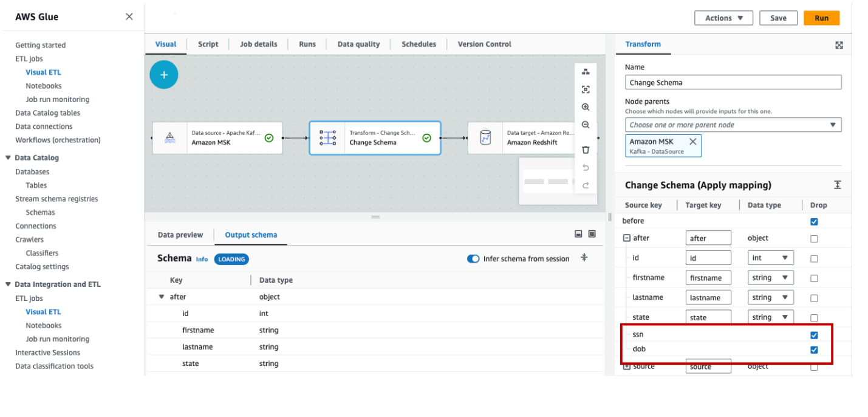868x417 pixels.
Task: Remove the Amazon MSK parent node chip
Action: [692, 142]
